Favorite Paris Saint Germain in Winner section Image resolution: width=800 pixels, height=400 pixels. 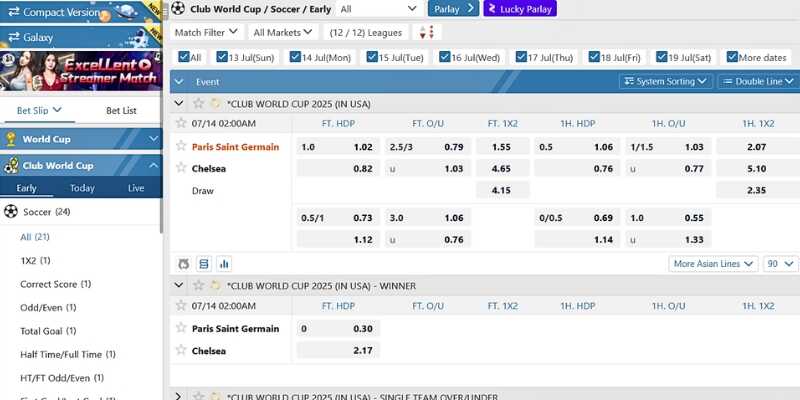[181, 328]
